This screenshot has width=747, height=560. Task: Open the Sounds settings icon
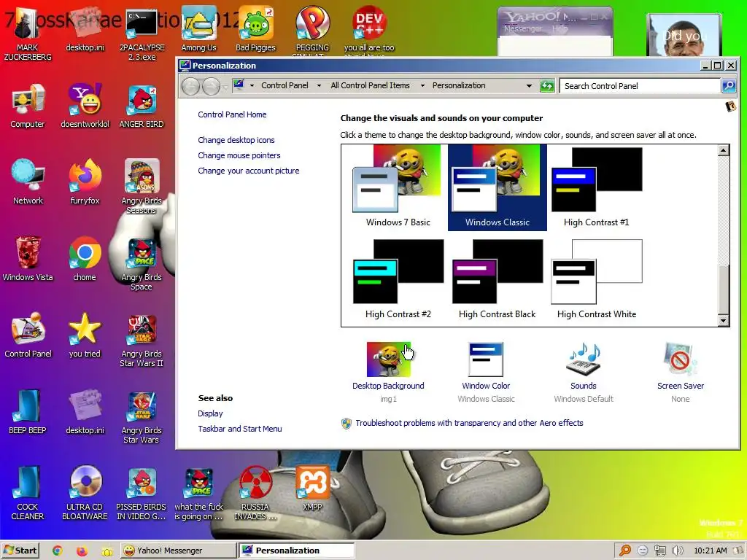(583, 359)
